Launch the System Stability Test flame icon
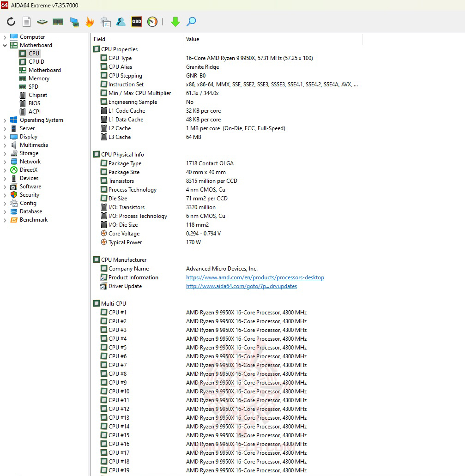This screenshot has width=465, height=476. (x=90, y=22)
